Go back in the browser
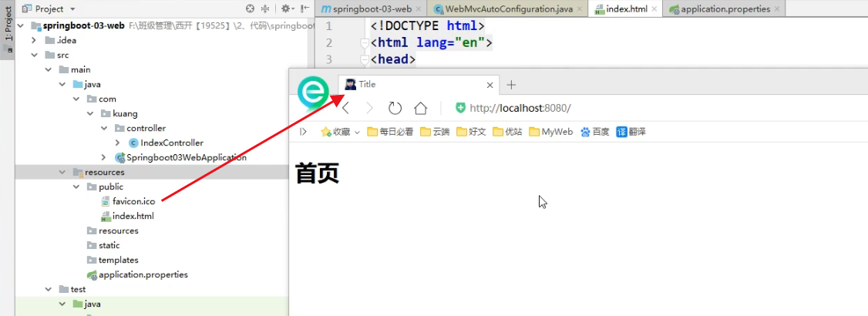The height and width of the screenshot is (316, 868). click(346, 108)
